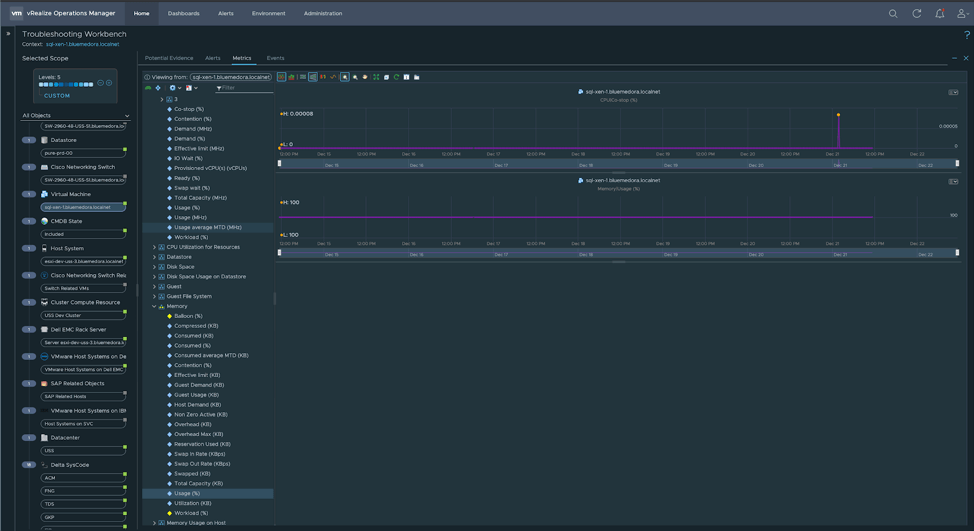Switch to the Potential Evidence tab
The image size is (974, 531).
(x=169, y=58)
